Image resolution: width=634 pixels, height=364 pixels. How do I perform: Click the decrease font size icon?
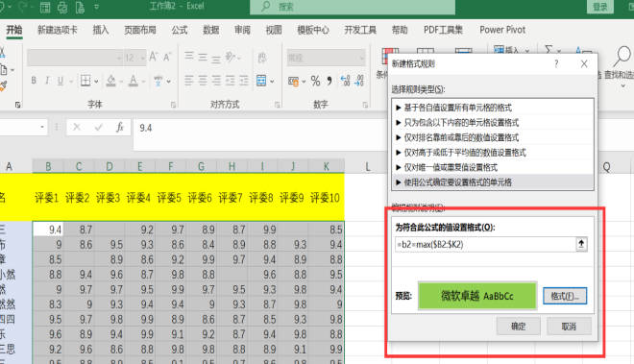coord(167,57)
